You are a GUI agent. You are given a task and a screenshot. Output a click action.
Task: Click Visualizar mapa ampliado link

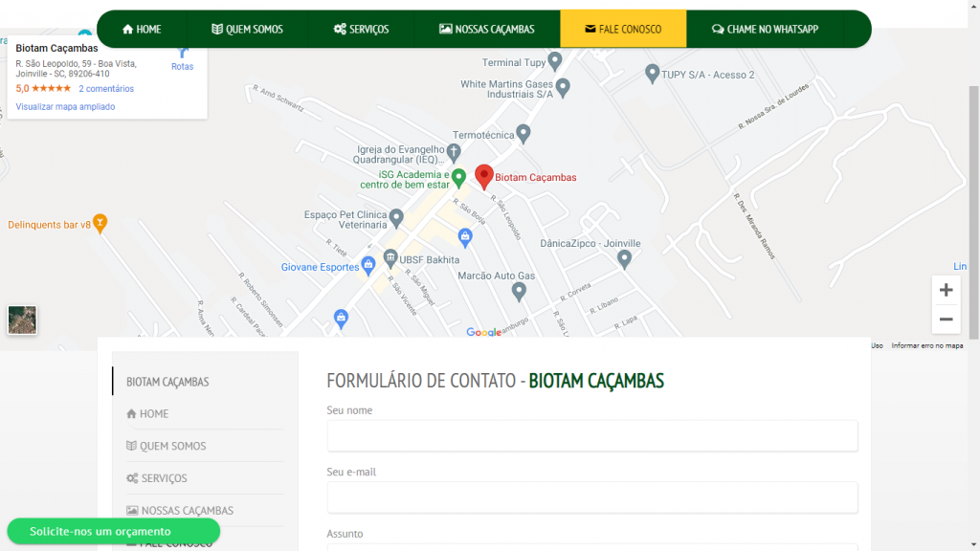pos(65,107)
